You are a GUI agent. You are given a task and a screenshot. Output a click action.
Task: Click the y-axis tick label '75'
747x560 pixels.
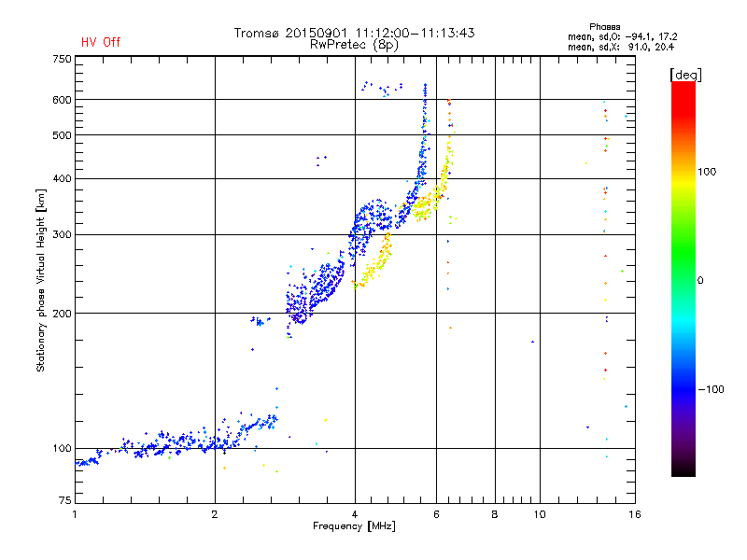(65, 500)
